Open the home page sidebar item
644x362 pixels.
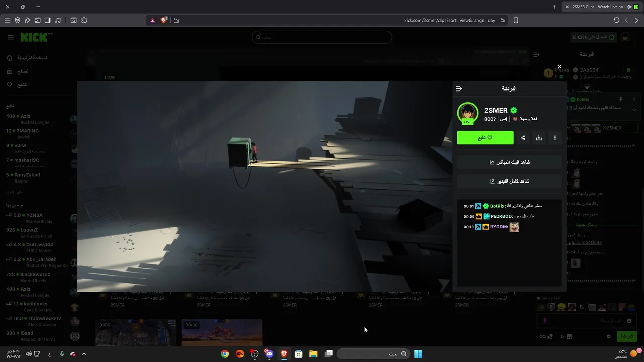click(26, 58)
